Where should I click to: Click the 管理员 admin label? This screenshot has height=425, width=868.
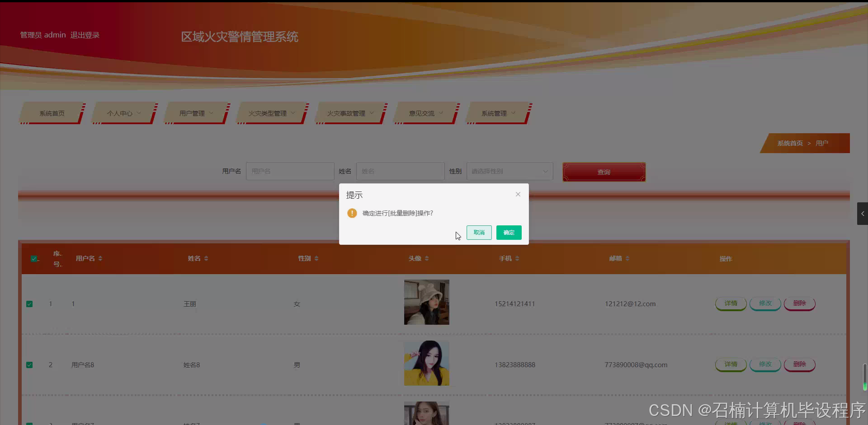[43, 35]
